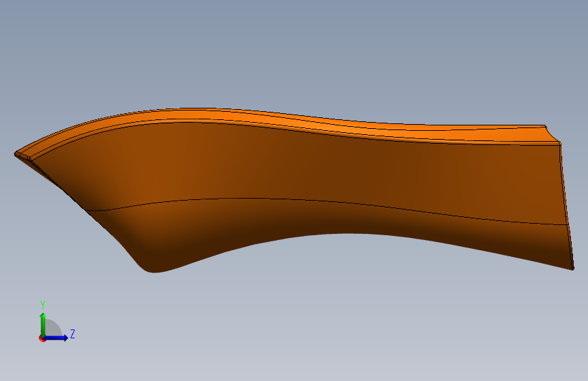Click the gray YZ plane quadrant of triad
Viewport: 588px width, 381px height.
click(x=54, y=327)
